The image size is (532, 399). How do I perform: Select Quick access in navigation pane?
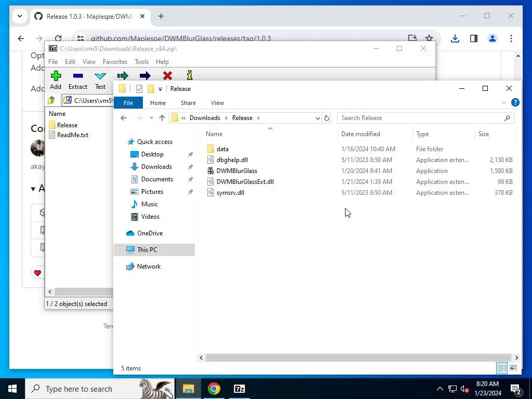(x=155, y=142)
